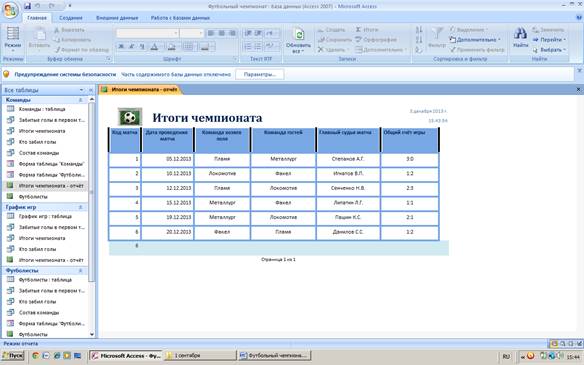
Task: Click the Обновить все refresh icon
Action: point(299,34)
